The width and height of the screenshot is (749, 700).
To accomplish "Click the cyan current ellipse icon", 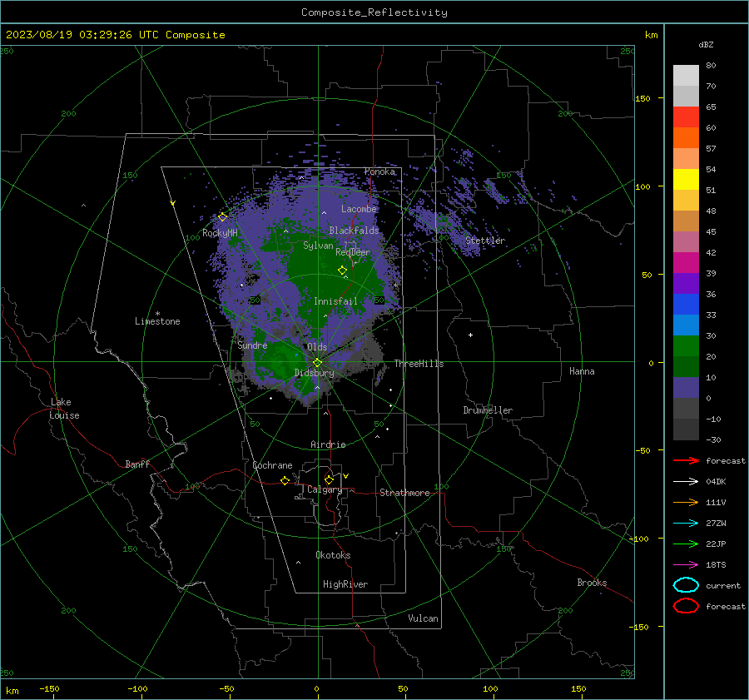I will [x=686, y=585].
